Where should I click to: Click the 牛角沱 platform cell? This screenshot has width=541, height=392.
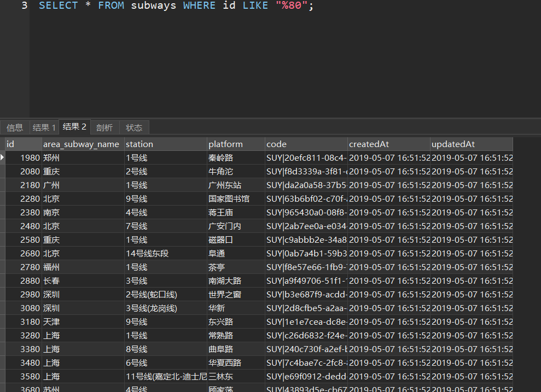pyautogui.click(x=236, y=171)
